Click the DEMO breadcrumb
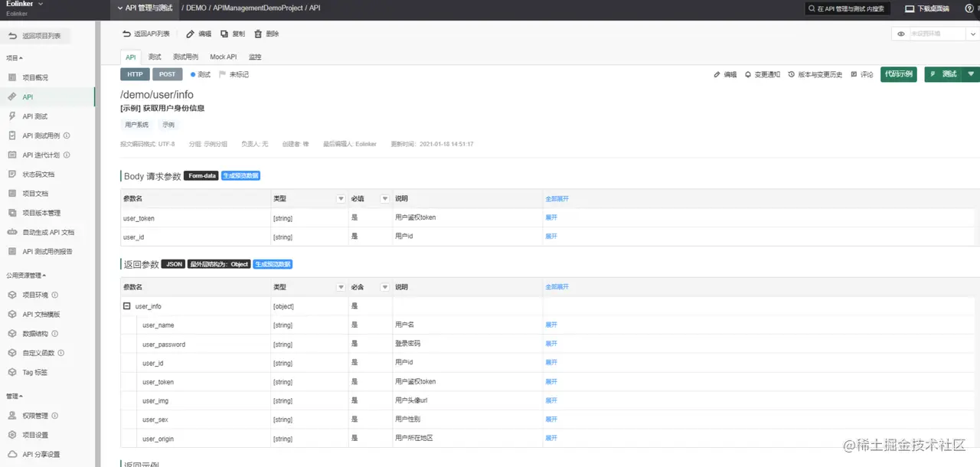The image size is (980, 467). pos(197,7)
